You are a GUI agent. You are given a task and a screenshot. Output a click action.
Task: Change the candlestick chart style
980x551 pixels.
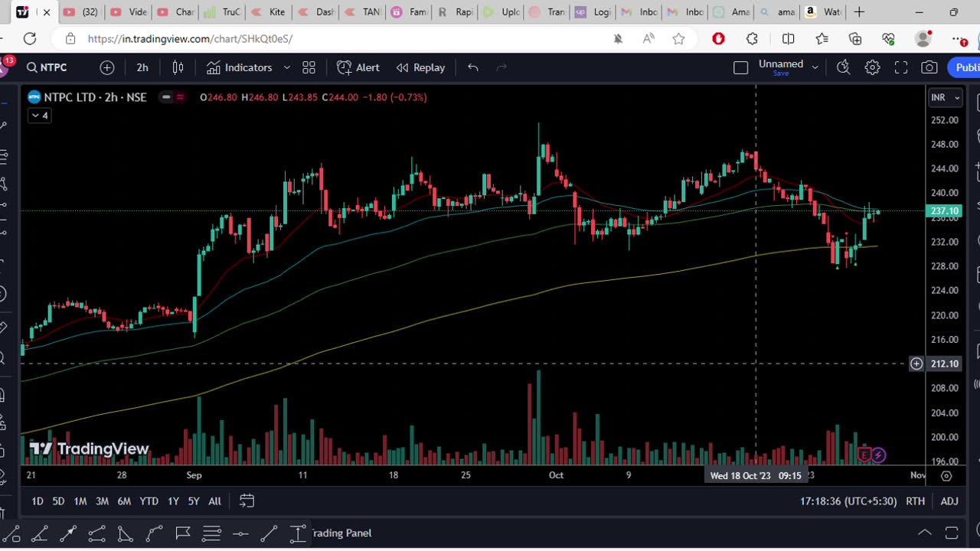coord(178,67)
